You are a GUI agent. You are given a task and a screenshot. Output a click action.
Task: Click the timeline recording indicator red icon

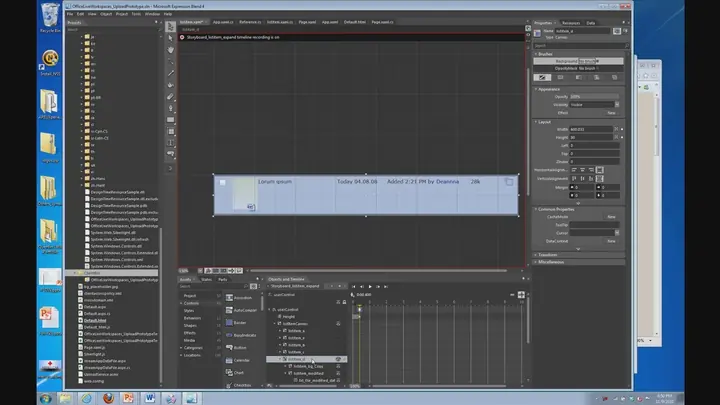pos(182,37)
